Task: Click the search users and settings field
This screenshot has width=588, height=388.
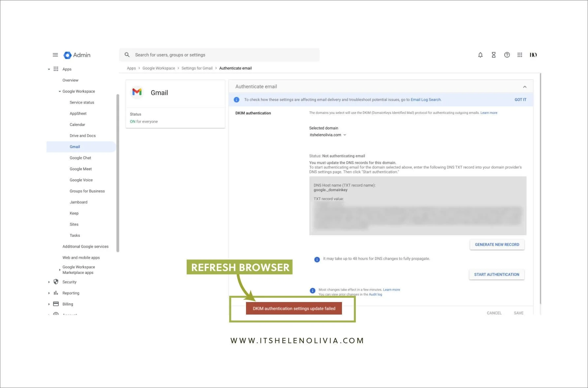Action: (x=219, y=55)
